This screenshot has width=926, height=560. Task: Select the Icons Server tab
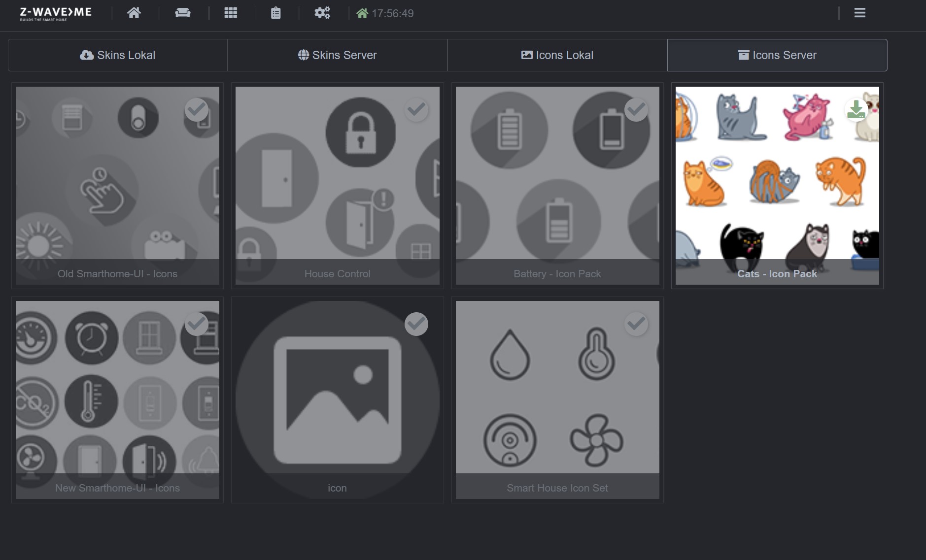[x=777, y=55]
